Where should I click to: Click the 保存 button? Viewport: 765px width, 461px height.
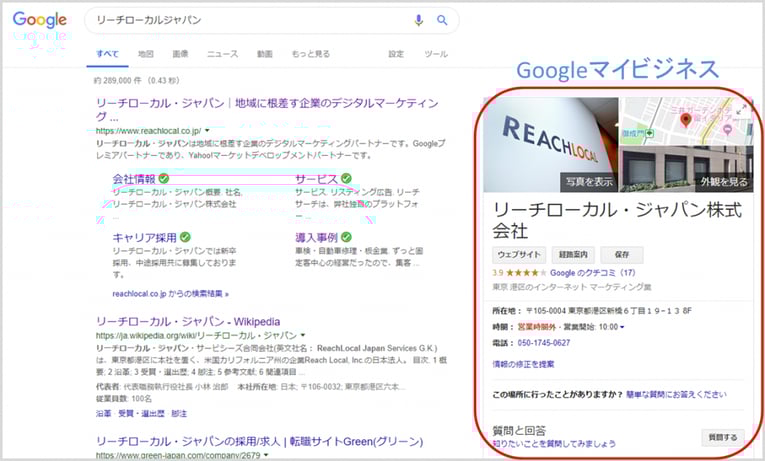coord(622,255)
